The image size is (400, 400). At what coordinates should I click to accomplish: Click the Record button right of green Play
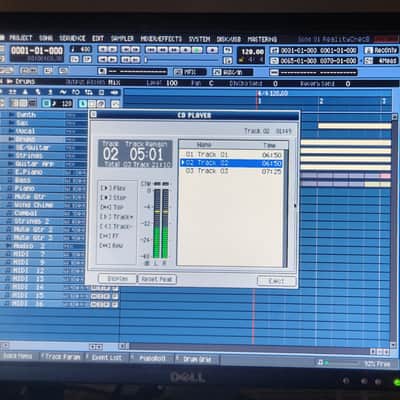point(212,50)
